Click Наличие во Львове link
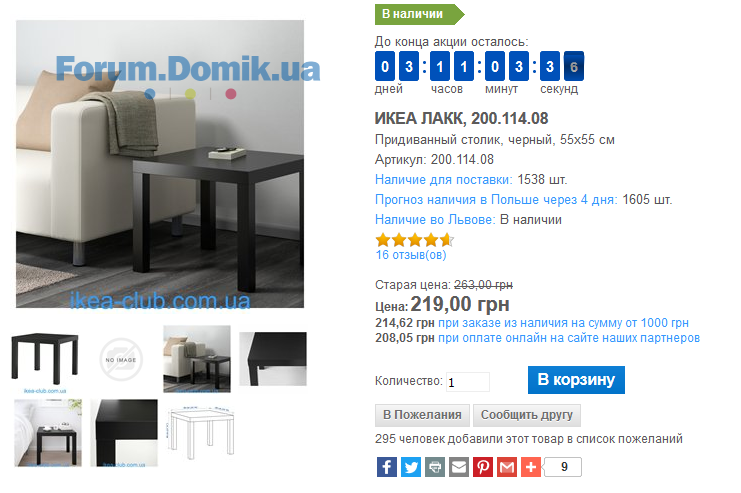The image size is (741, 493). [x=435, y=220]
